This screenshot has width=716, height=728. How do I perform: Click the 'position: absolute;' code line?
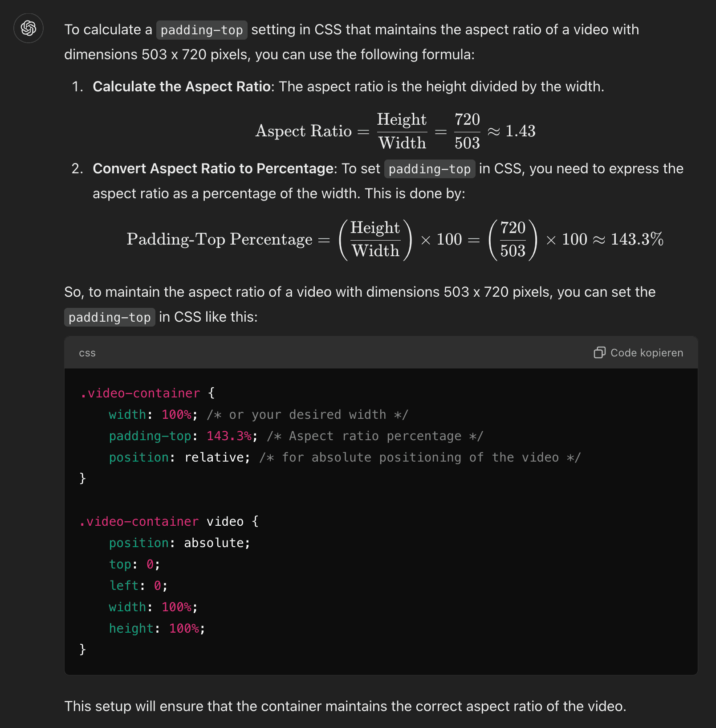pos(179,543)
